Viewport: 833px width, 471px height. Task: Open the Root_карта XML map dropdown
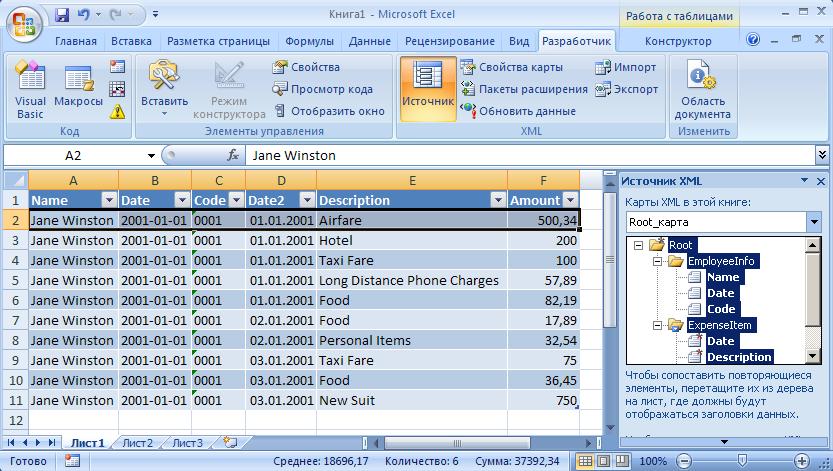pyautogui.click(x=814, y=222)
